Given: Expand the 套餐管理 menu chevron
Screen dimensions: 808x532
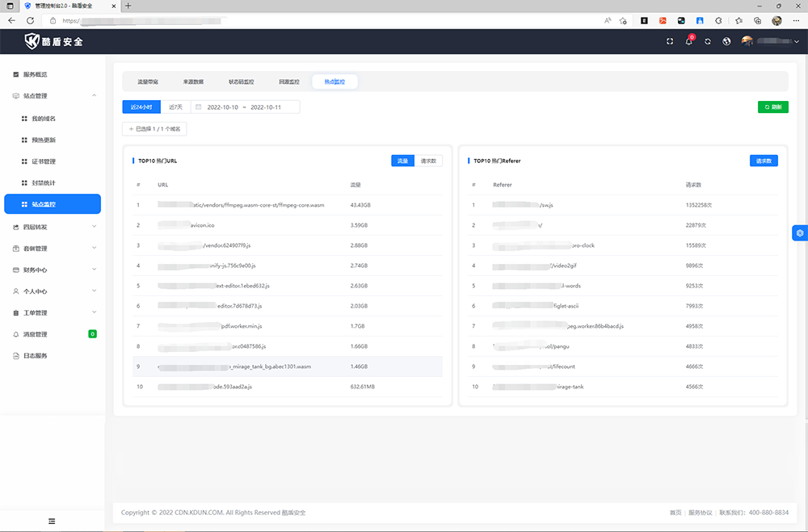Looking at the screenshot, I should [95, 248].
